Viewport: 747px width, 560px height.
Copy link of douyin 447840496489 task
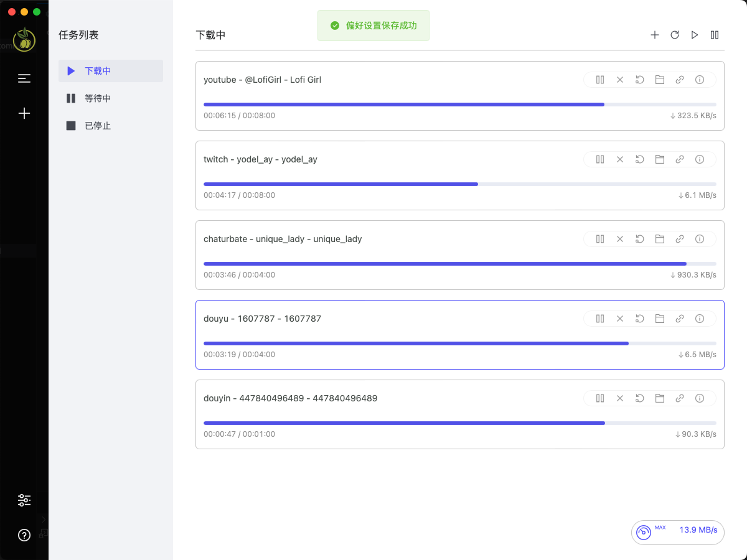680,398
